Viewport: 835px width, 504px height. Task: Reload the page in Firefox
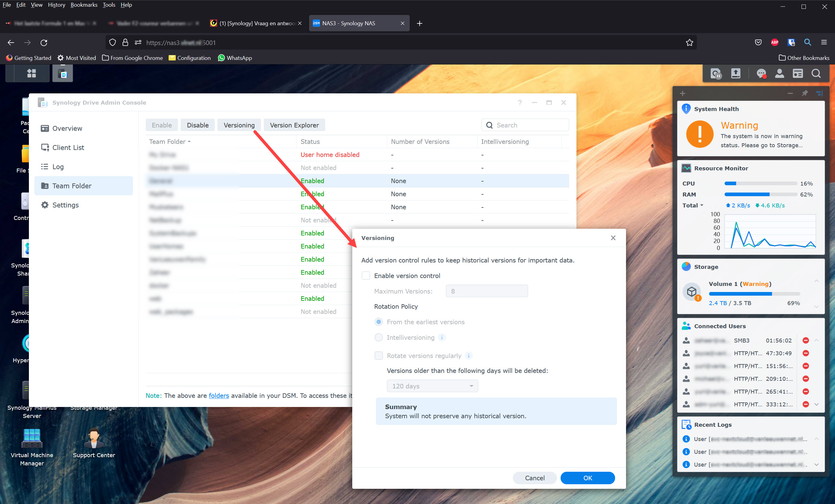(44, 42)
